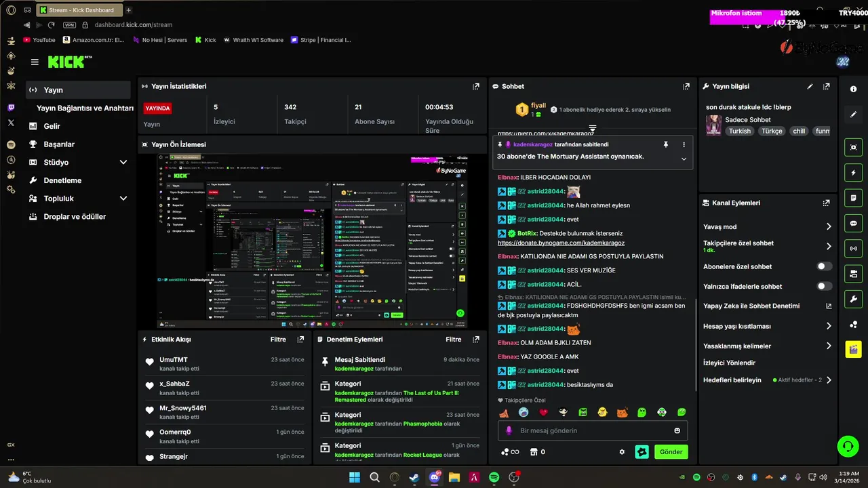Click the Gönder send button
Viewport: 868px width, 488px height.
671,452
